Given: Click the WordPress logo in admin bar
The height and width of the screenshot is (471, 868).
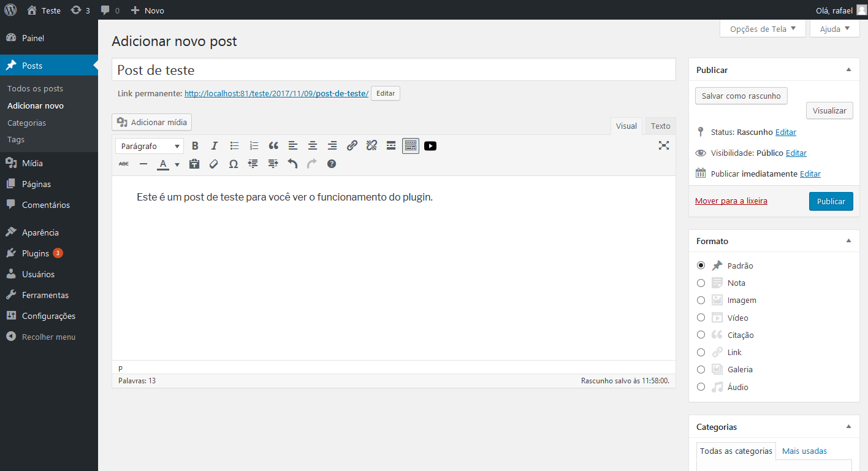Looking at the screenshot, I should pyautogui.click(x=10, y=10).
